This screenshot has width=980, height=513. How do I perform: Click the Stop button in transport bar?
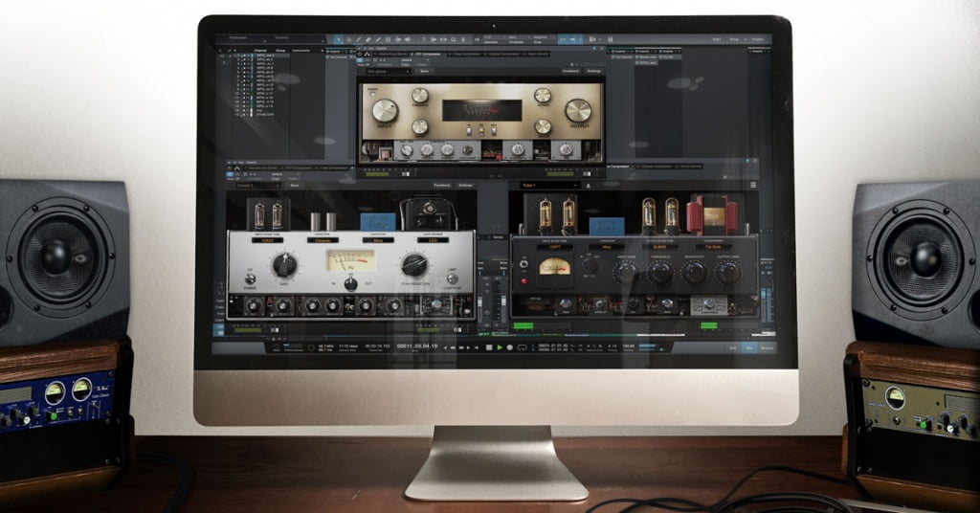coord(489,347)
